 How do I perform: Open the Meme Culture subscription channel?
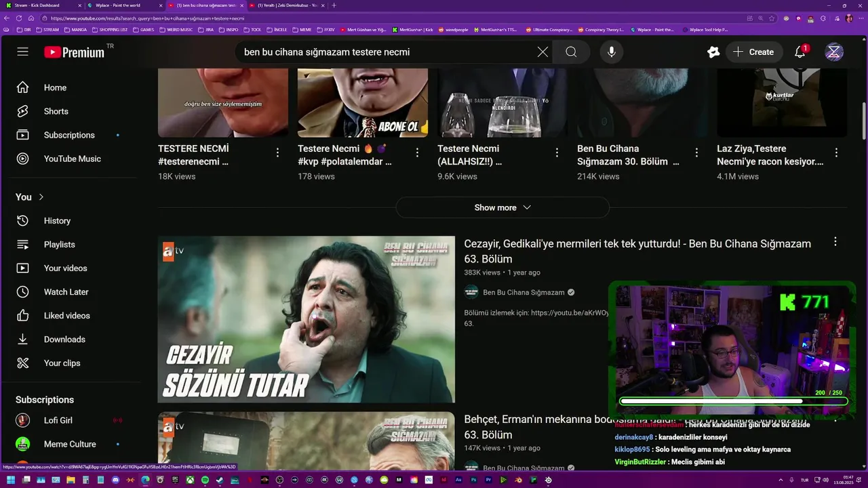70,444
